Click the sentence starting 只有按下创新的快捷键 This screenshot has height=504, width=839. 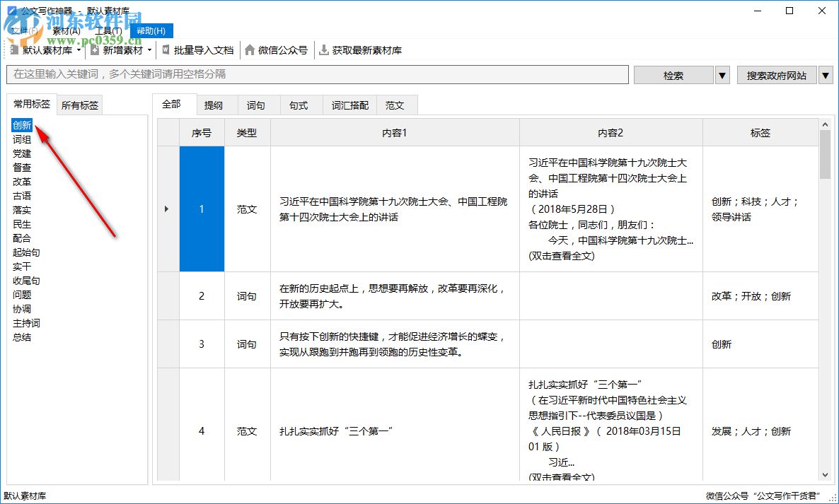(392, 344)
